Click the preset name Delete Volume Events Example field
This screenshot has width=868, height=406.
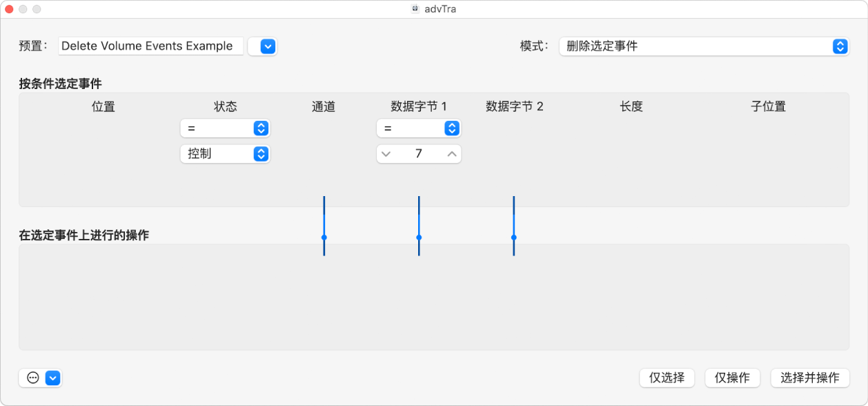point(150,46)
